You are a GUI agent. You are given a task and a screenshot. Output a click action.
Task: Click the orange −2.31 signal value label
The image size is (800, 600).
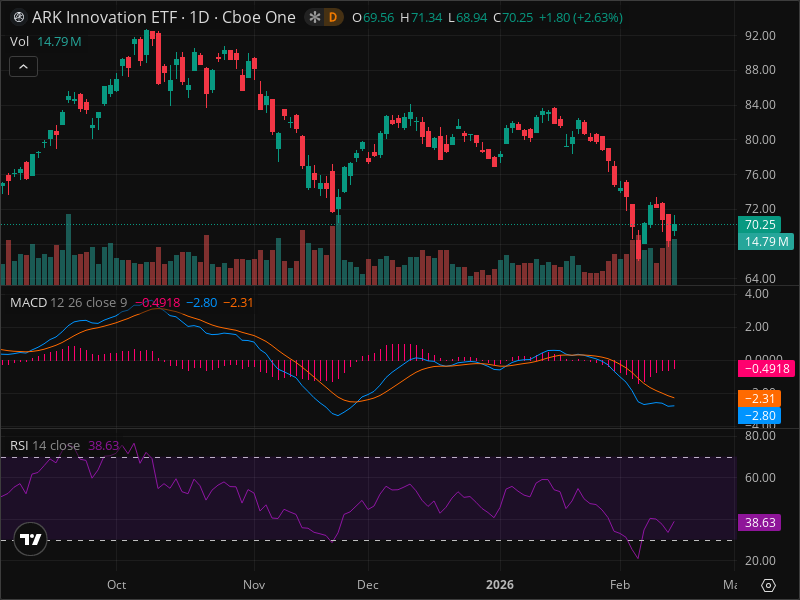click(759, 398)
